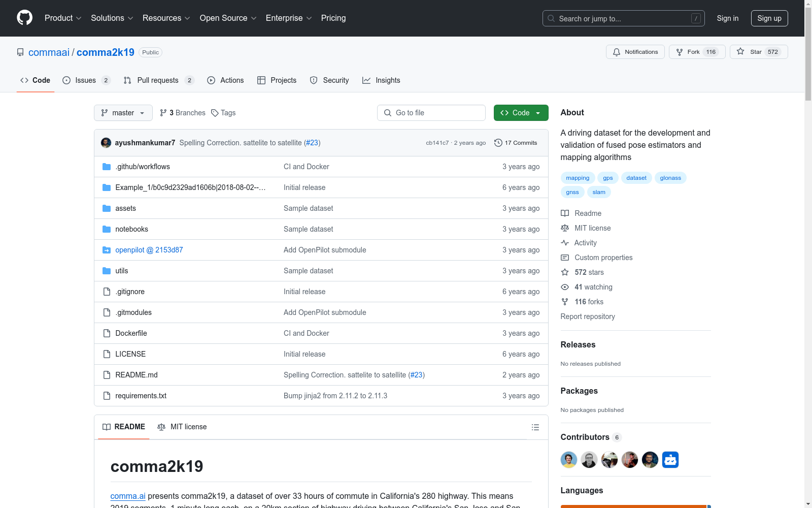Open the .gitmodules file
The width and height of the screenshot is (812, 508).
tap(133, 312)
